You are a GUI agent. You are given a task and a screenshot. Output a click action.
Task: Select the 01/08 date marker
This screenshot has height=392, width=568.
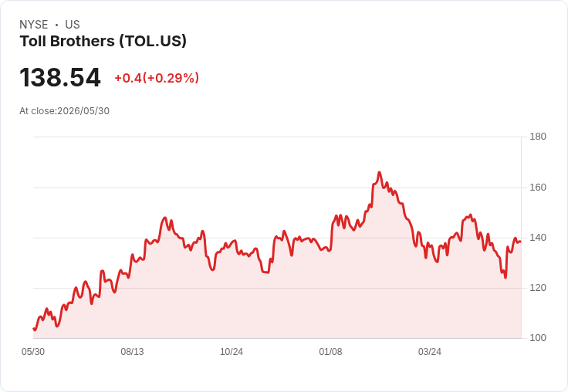pyautogui.click(x=330, y=352)
